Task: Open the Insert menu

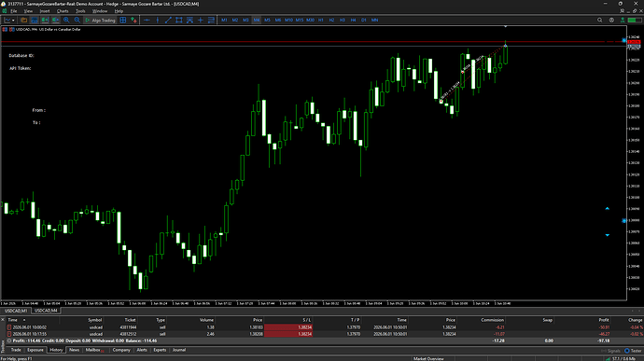Action: (x=45, y=11)
